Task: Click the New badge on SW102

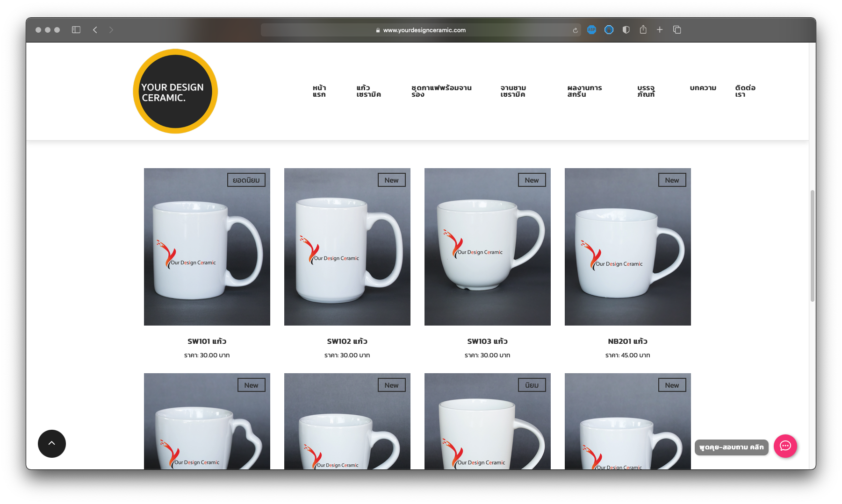Action: pos(392,180)
